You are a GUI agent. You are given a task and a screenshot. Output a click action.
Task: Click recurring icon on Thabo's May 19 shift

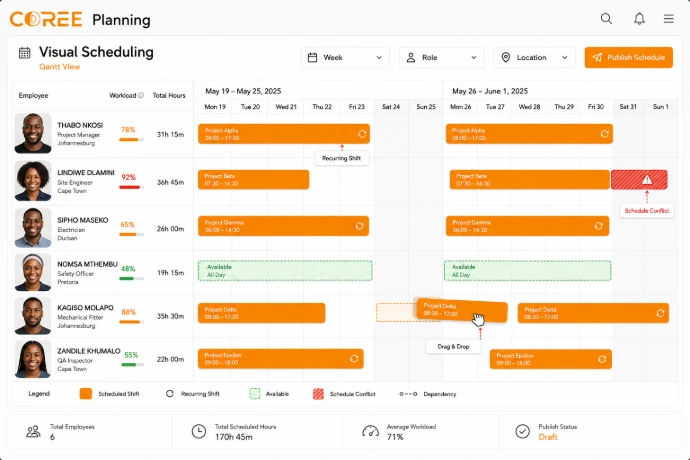362,134
